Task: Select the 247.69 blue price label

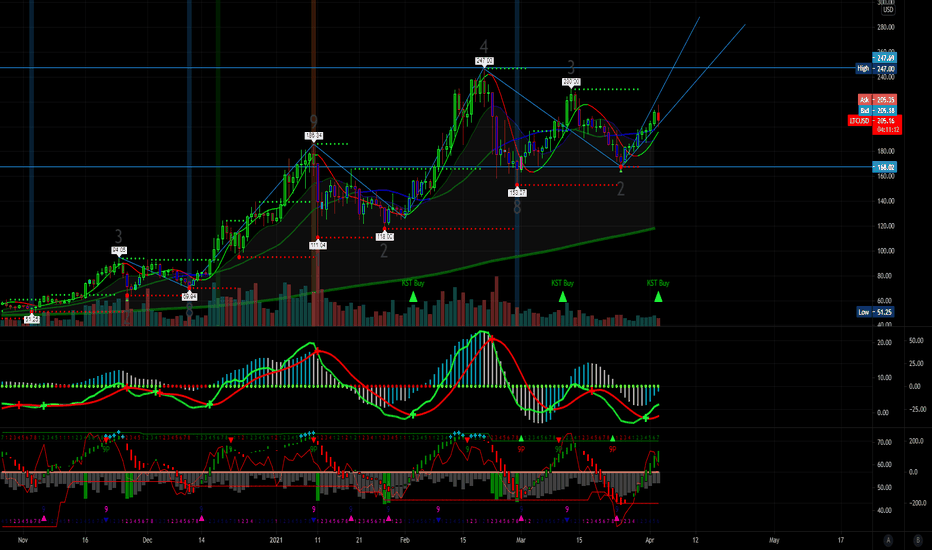Action: point(884,58)
